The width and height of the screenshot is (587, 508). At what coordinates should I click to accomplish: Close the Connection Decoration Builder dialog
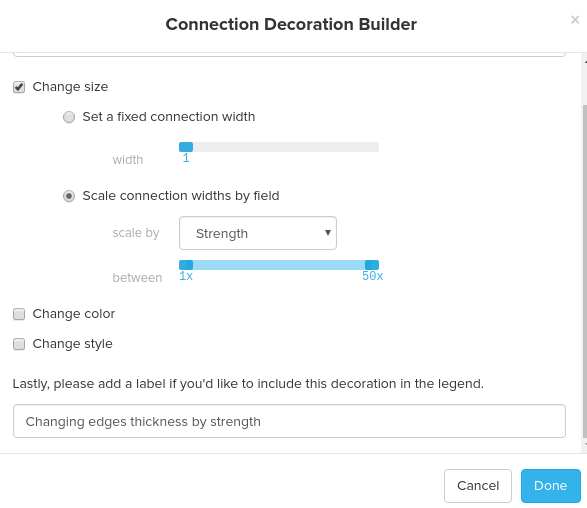pyautogui.click(x=575, y=19)
